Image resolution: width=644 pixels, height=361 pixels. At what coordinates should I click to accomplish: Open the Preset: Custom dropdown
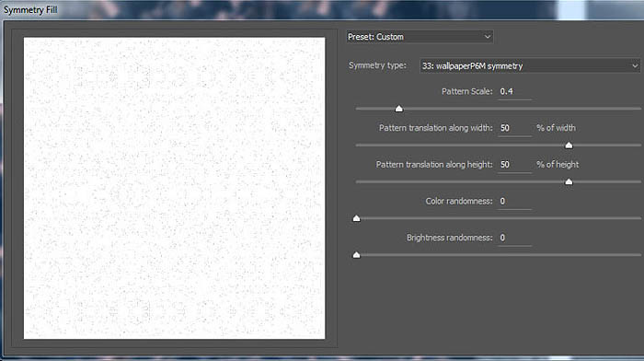[420, 37]
